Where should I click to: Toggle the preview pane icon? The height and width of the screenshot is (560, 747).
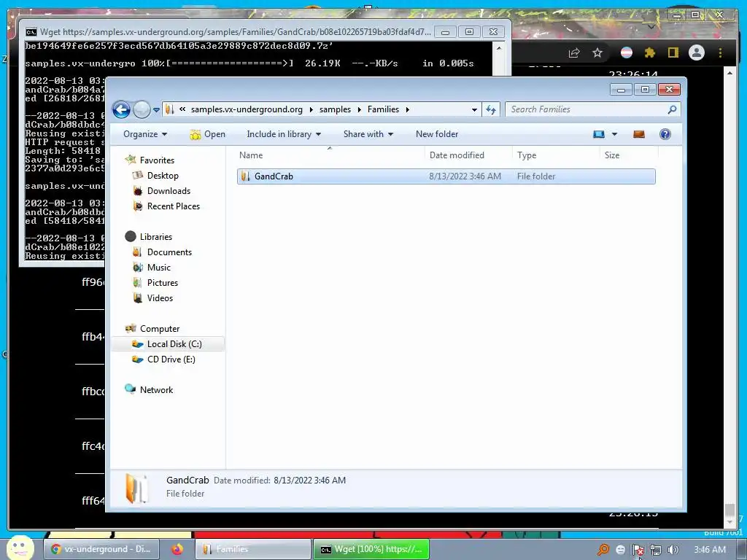click(639, 134)
